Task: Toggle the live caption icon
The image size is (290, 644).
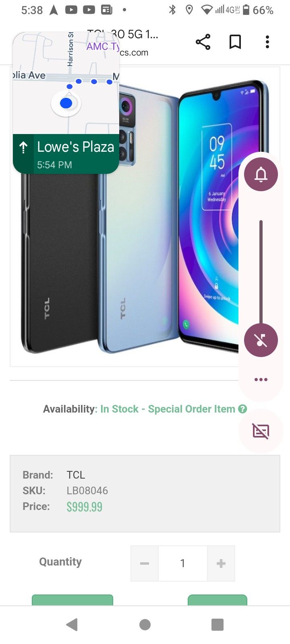Action: 261,431
